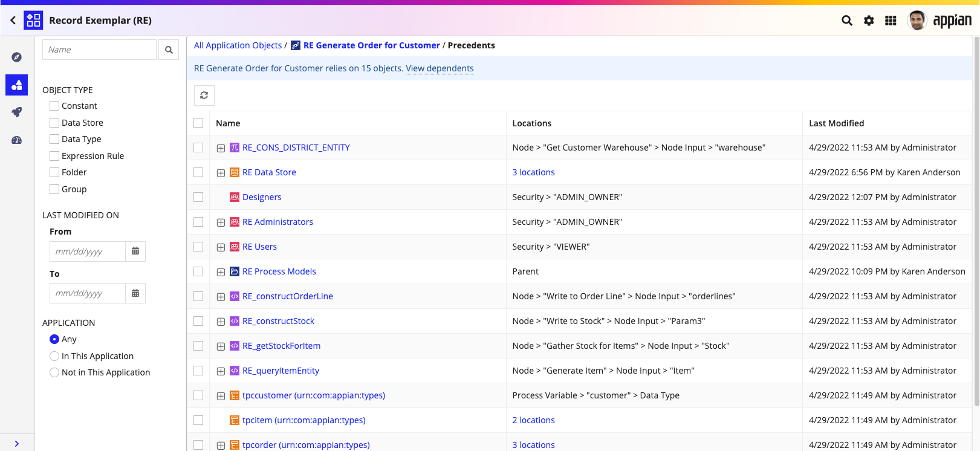Expand the RE_constructOrderLine precedents
980x451 pixels.
[221, 297]
